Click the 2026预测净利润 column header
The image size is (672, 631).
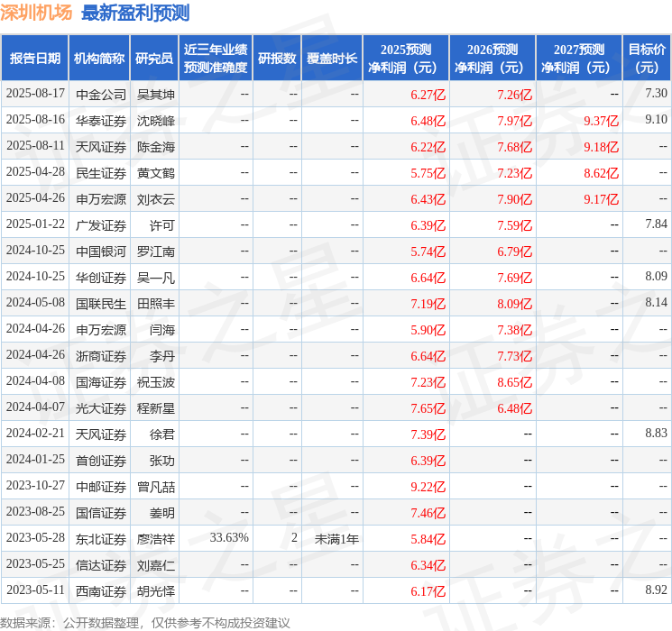point(492,59)
